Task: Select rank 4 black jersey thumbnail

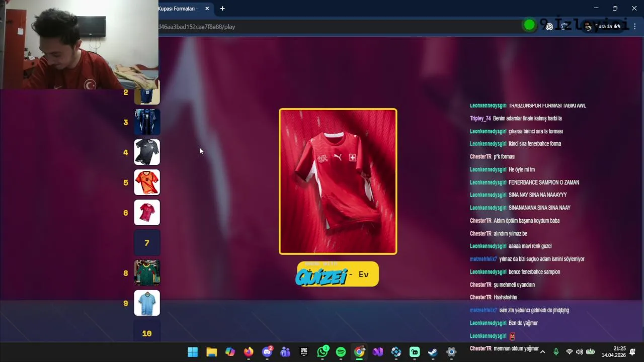Action: [x=147, y=152]
